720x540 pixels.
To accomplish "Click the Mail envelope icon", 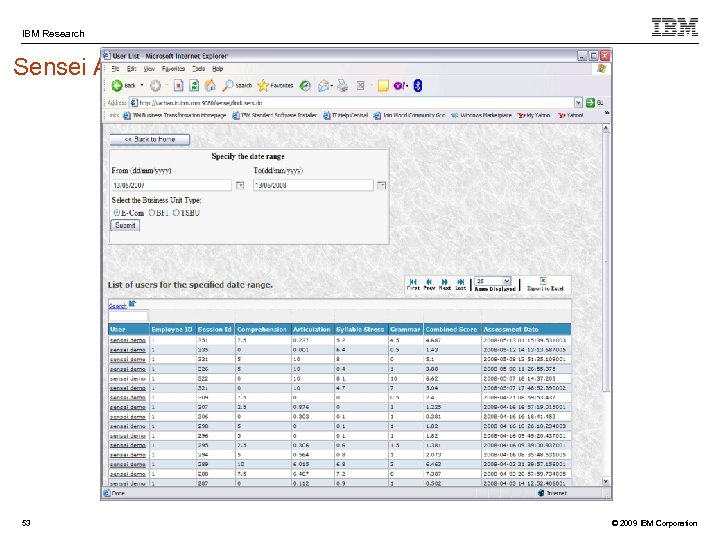I will pos(324,85).
